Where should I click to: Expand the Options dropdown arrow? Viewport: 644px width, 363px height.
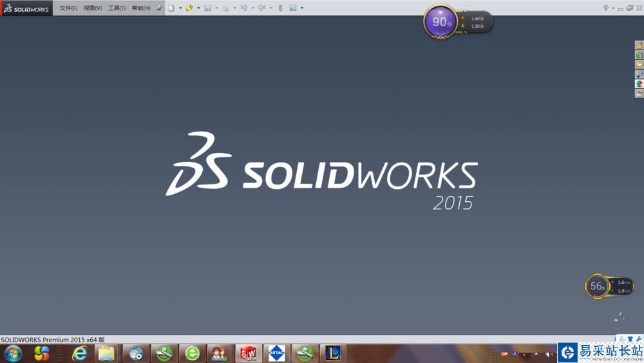[x=302, y=8]
